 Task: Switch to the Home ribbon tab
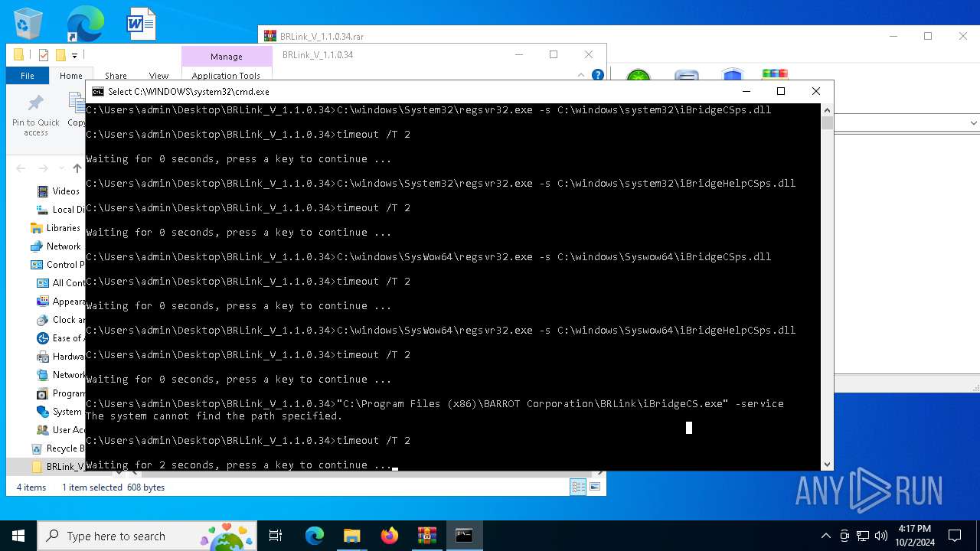coord(71,76)
